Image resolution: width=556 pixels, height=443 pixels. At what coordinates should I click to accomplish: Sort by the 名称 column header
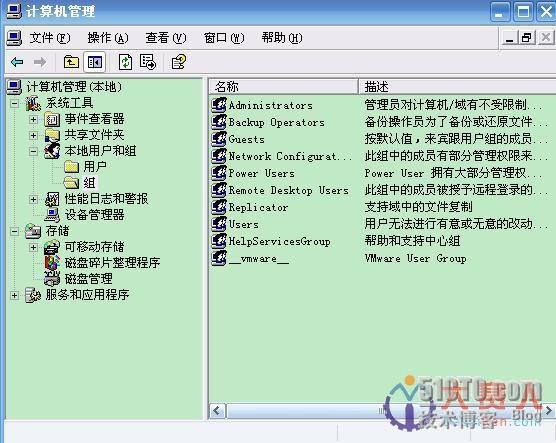[283, 87]
